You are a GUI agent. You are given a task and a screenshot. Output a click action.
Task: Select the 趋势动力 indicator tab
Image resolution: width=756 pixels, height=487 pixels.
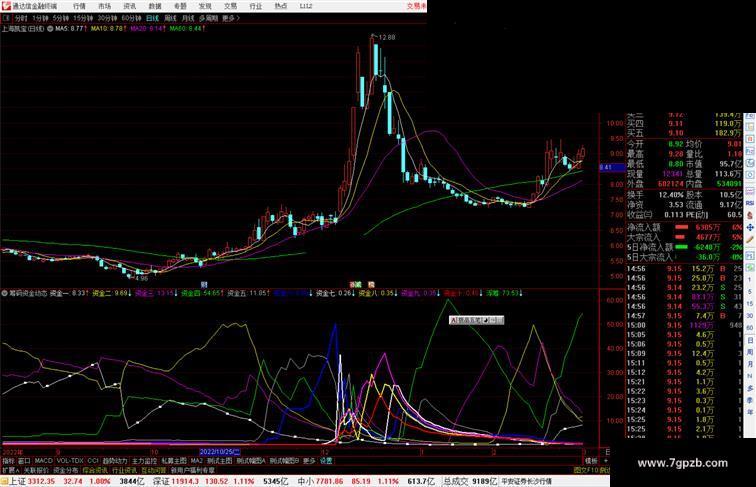tap(115, 461)
